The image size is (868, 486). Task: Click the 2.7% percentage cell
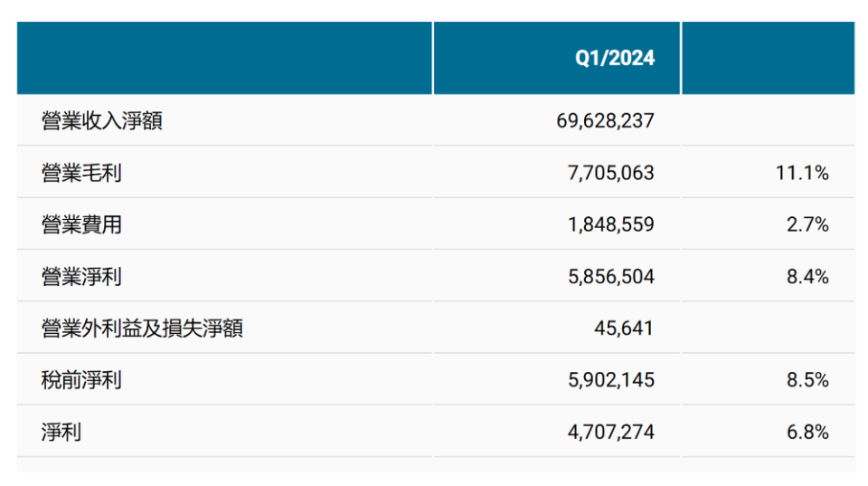[x=807, y=224]
